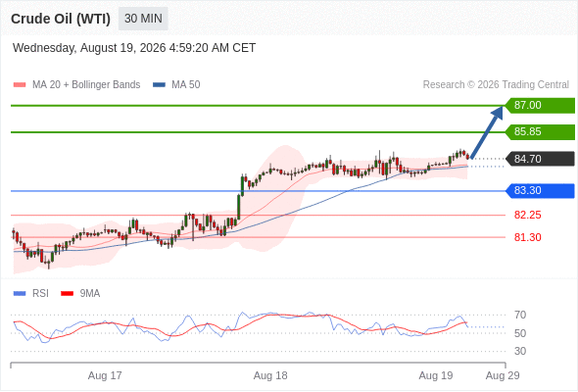Click the green 85.85 resistance tag
This screenshot has width=578, height=392.
pyautogui.click(x=540, y=132)
